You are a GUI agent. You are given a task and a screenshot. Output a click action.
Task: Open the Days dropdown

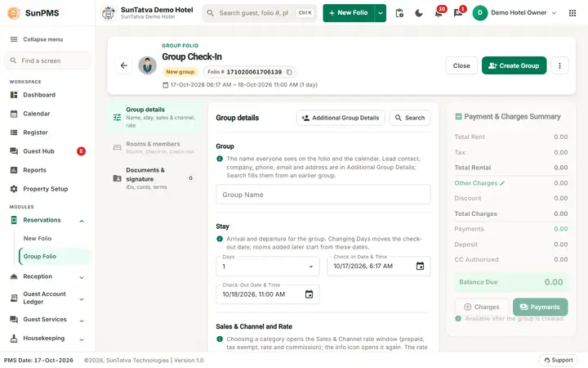(x=268, y=267)
